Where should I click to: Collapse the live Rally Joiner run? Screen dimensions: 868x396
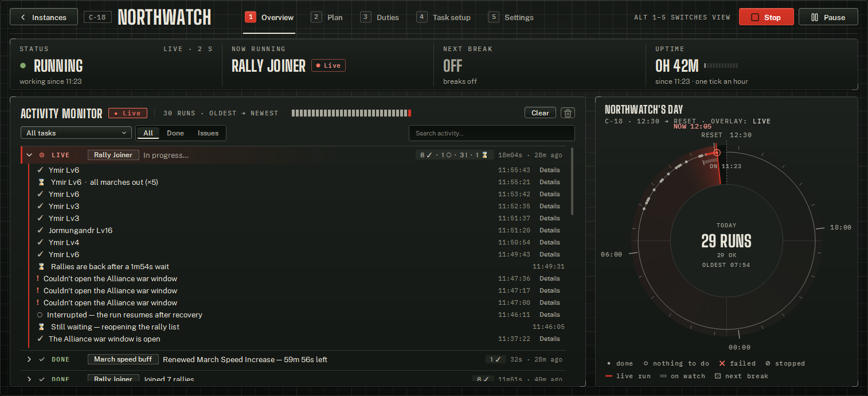click(x=29, y=155)
